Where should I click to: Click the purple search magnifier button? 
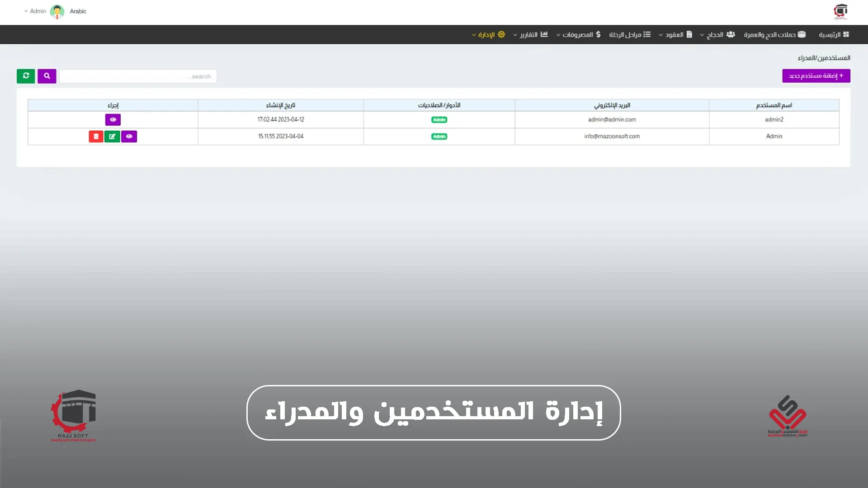(x=47, y=76)
